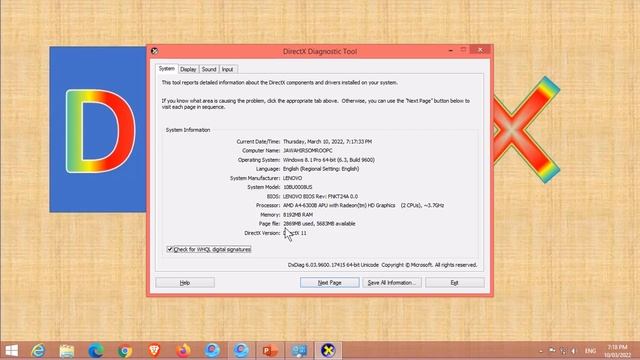Click System Manufacturer value 'LENOVO'

pyautogui.click(x=293, y=178)
